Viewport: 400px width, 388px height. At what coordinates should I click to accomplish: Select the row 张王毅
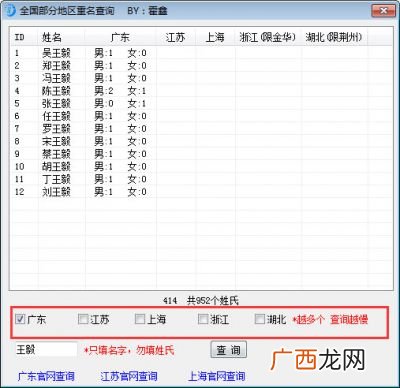[x=202, y=103]
